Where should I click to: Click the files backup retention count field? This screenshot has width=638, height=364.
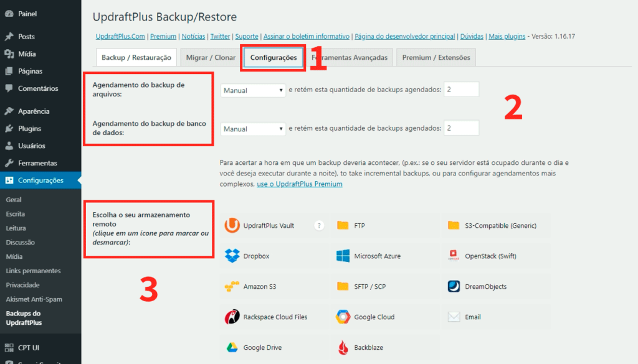pyautogui.click(x=461, y=90)
